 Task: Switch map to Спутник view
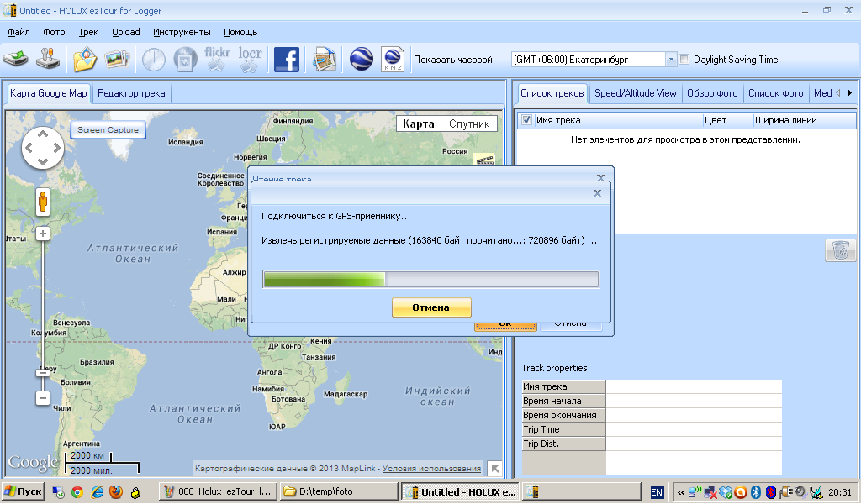click(x=469, y=124)
